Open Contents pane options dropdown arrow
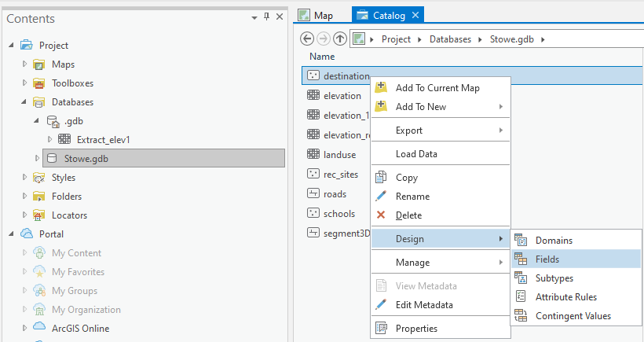This screenshot has width=644, height=342. pyautogui.click(x=254, y=17)
